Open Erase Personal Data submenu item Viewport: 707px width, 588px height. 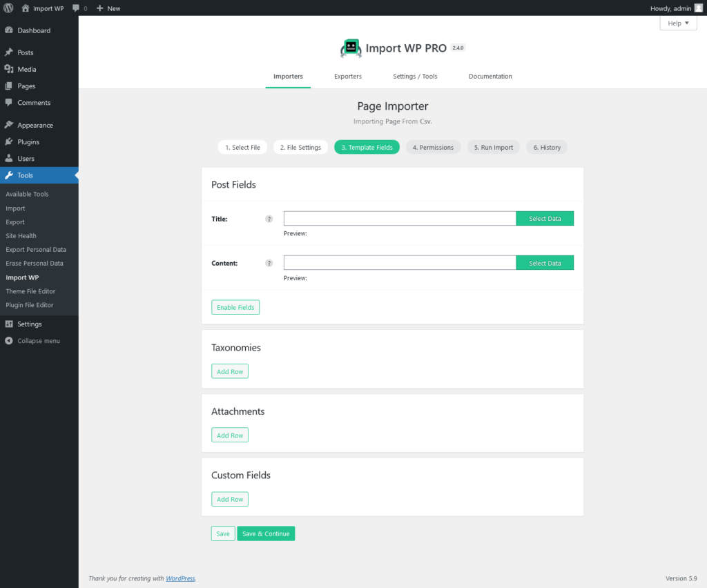point(35,263)
